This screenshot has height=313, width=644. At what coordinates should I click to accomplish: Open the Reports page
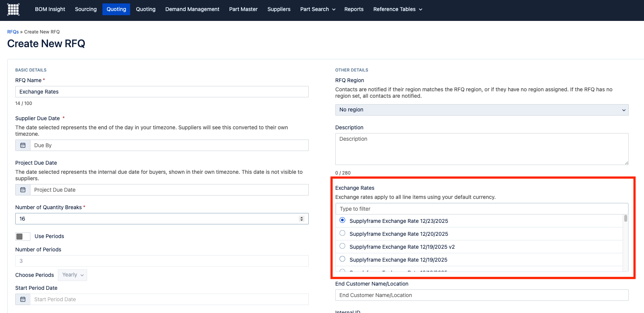tap(354, 9)
